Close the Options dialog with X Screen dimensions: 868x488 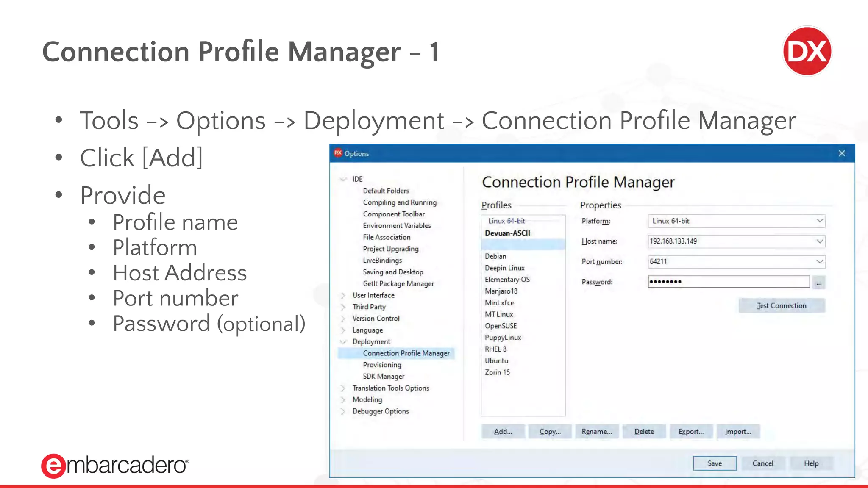tap(842, 153)
